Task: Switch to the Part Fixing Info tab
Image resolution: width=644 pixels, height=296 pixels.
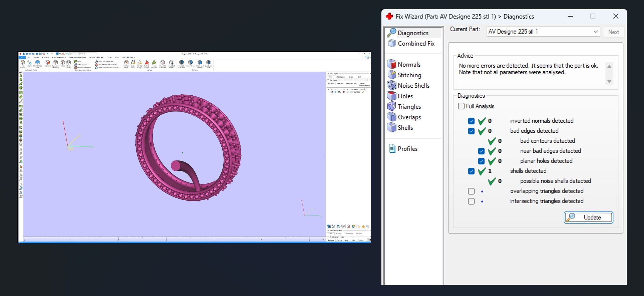Action: click(x=351, y=83)
